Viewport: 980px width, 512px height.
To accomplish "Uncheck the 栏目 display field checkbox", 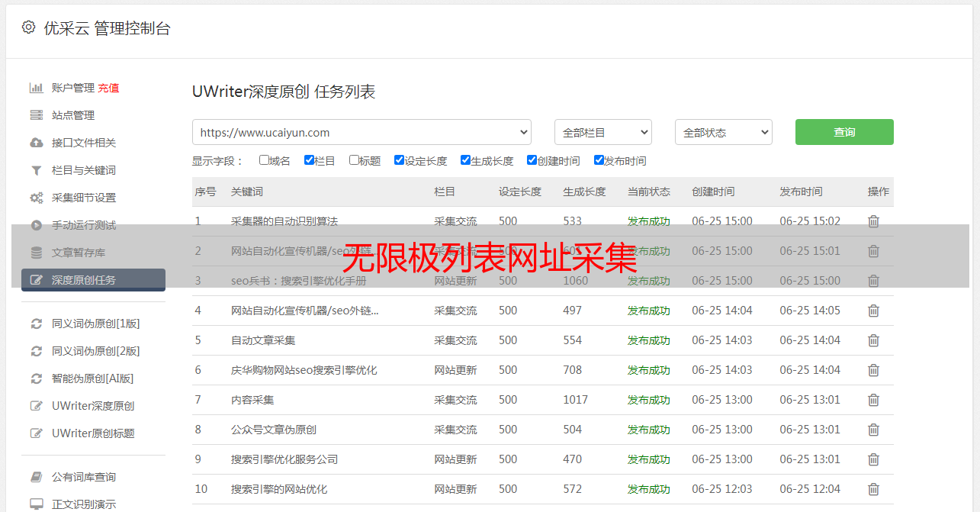I will tap(309, 160).
